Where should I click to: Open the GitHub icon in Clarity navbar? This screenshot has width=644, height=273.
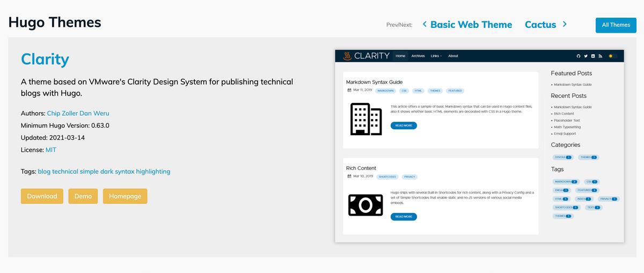pyautogui.click(x=579, y=56)
